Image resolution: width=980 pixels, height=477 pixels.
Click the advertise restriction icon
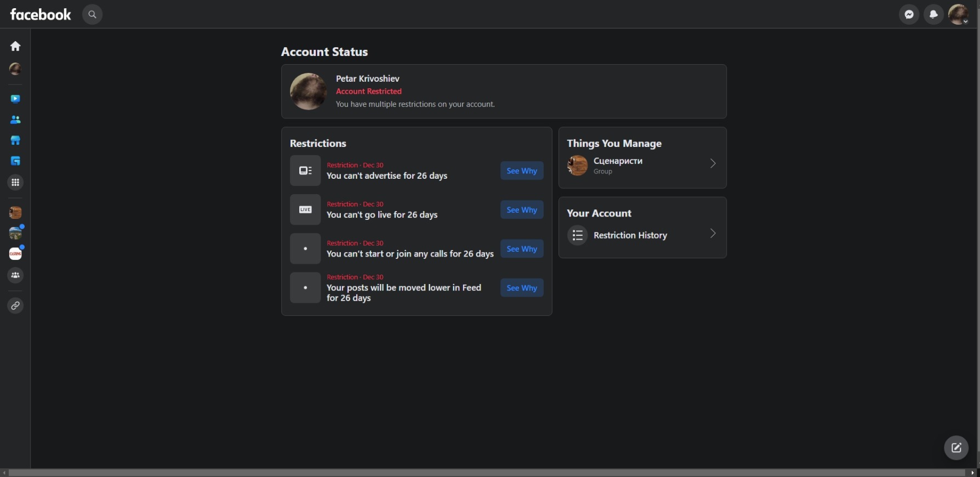pyautogui.click(x=305, y=171)
